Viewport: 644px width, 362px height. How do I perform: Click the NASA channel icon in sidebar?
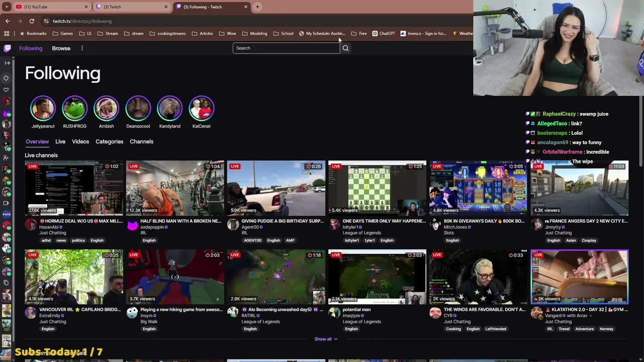click(7, 214)
